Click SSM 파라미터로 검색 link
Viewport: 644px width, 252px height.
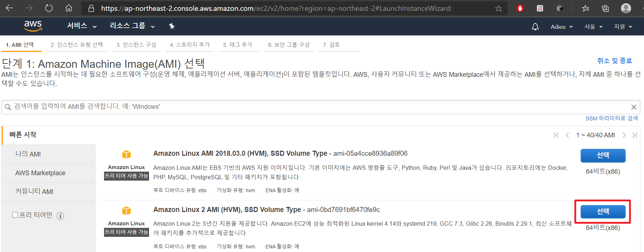(612, 119)
